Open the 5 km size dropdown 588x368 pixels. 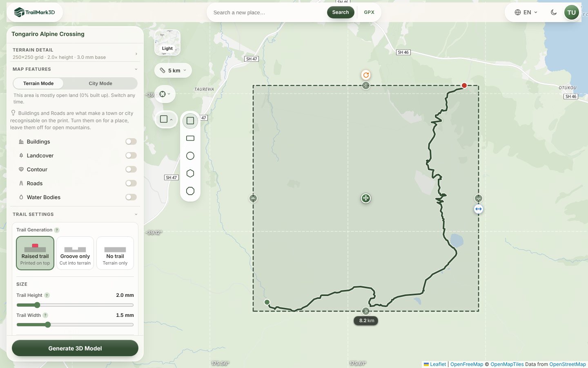tap(173, 70)
